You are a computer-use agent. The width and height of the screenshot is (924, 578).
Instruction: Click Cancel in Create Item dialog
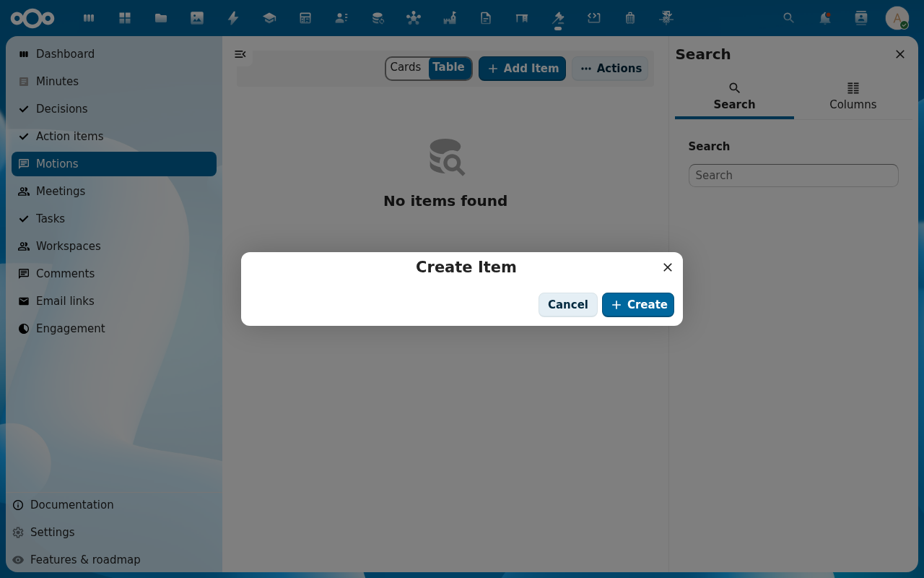tap(568, 305)
